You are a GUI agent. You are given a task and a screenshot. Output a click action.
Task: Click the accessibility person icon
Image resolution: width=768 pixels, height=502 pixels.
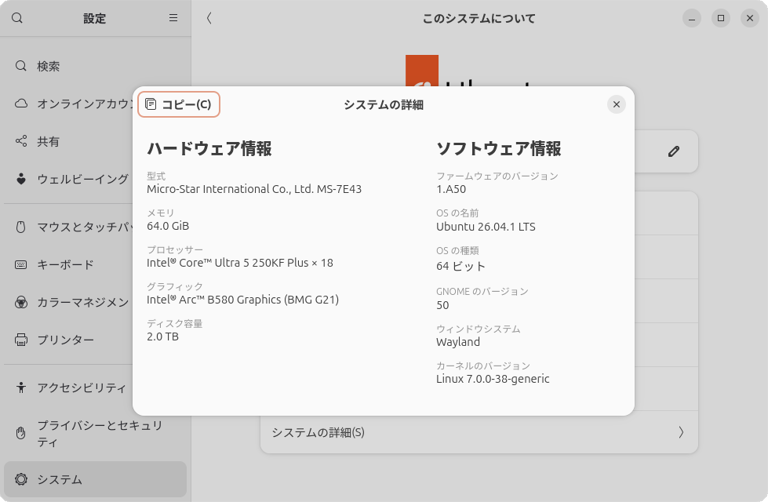point(21,387)
